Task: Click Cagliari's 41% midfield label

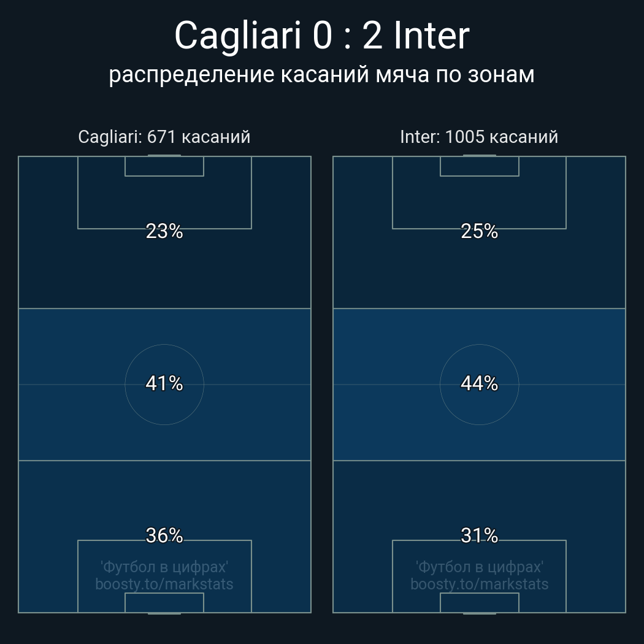Action: (x=164, y=383)
